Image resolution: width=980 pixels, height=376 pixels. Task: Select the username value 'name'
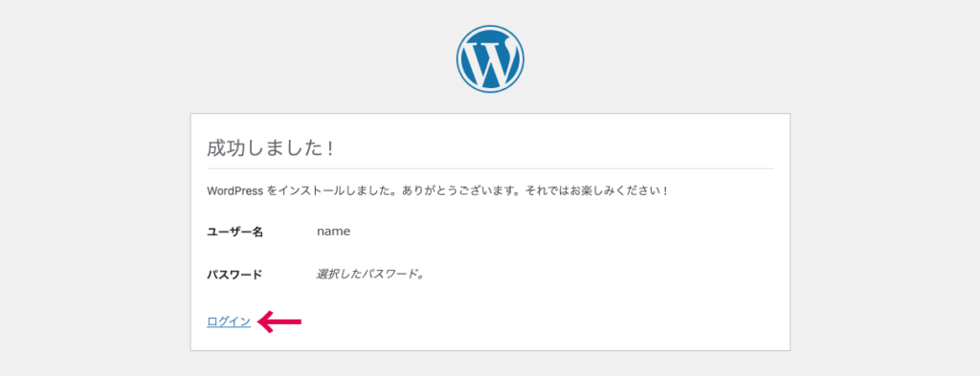(x=334, y=232)
